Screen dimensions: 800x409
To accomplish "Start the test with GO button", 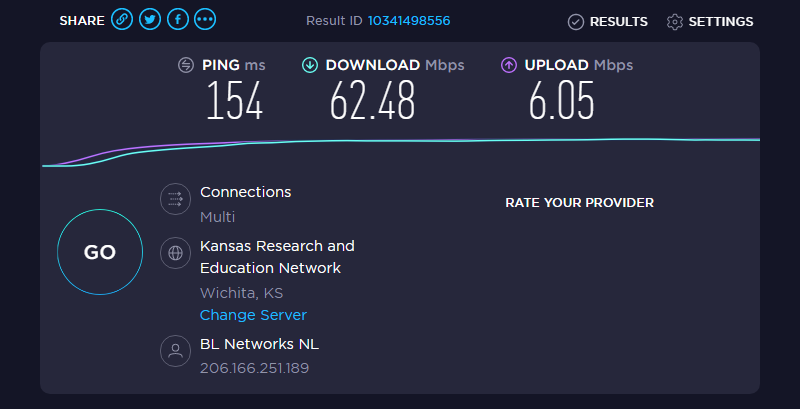I will click(x=100, y=252).
